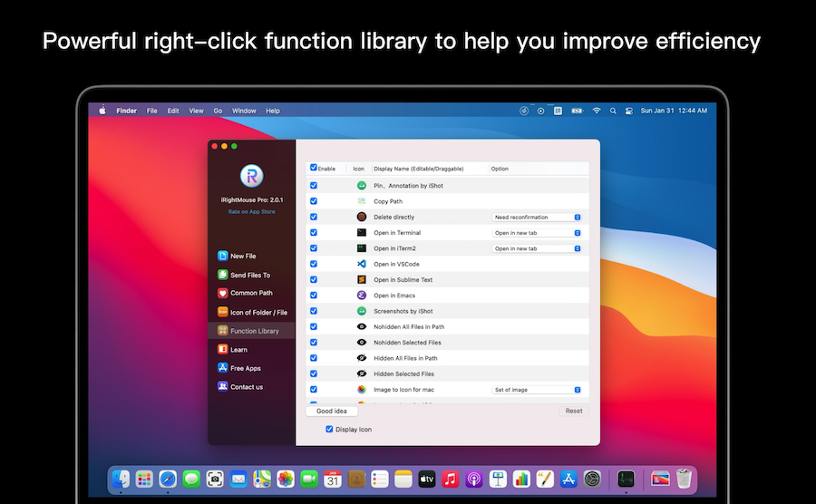
Task: Click the Wi-Fi icon in menu bar
Action: (x=597, y=111)
